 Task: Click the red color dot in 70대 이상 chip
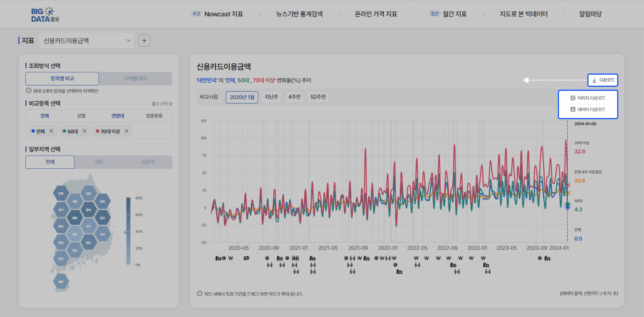click(x=98, y=131)
